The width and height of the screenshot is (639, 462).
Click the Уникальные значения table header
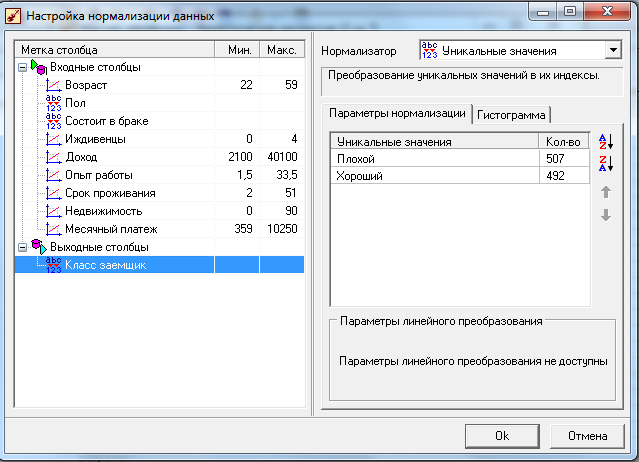pyautogui.click(x=435, y=141)
